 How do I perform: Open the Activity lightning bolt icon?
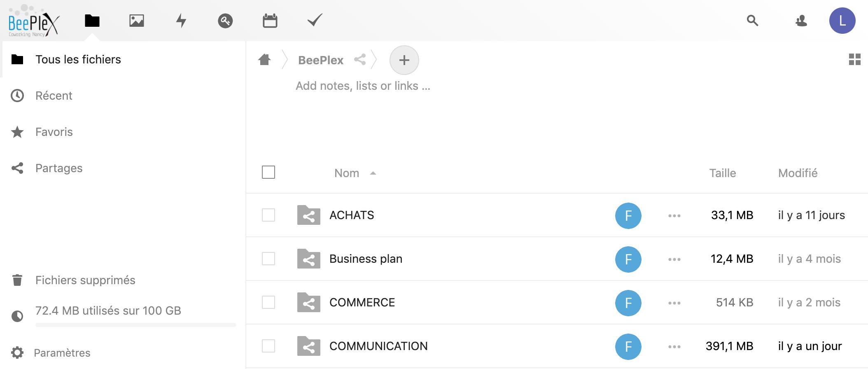pos(181,21)
